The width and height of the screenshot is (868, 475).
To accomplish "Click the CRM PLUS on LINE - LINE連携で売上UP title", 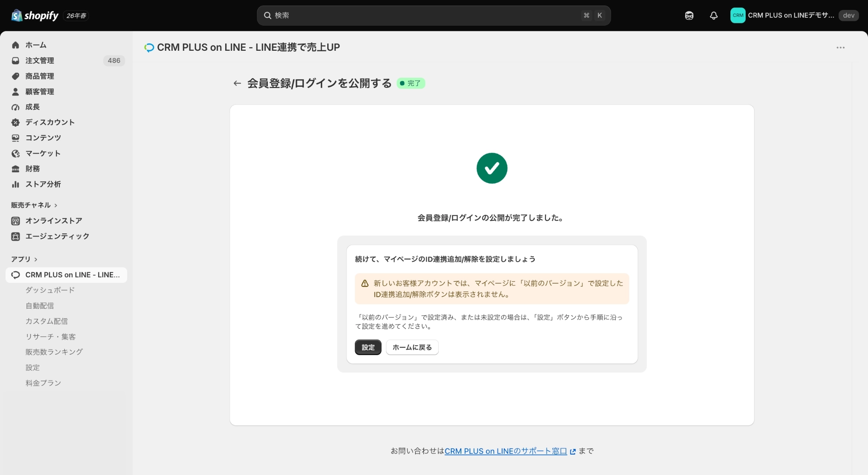I will pos(249,48).
